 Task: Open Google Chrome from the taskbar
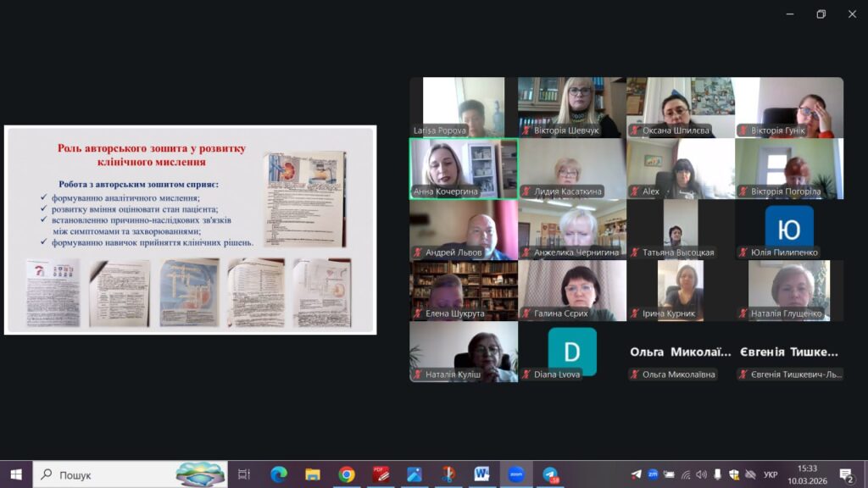point(346,474)
